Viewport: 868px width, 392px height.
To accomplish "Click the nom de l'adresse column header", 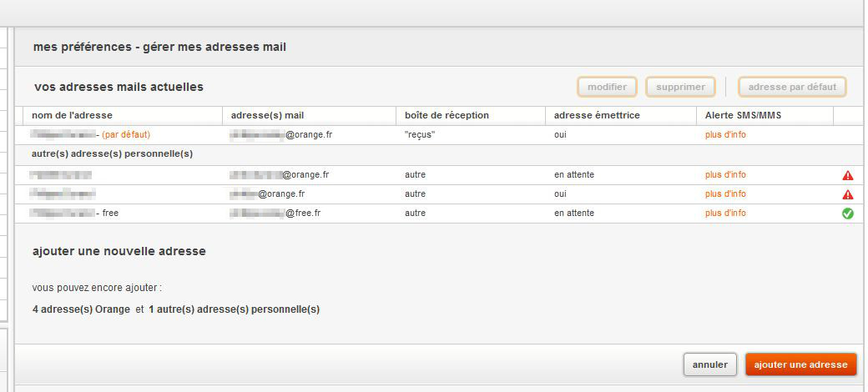I will pos(72,115).
